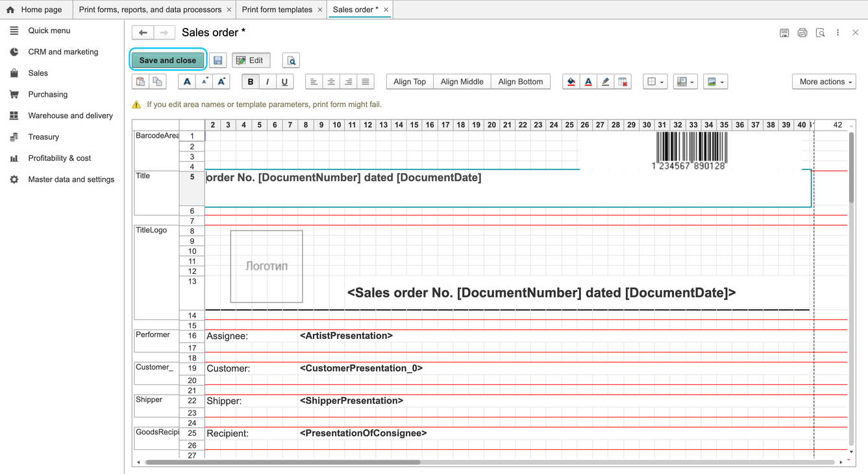Increase the font size

tap(221, 82)
